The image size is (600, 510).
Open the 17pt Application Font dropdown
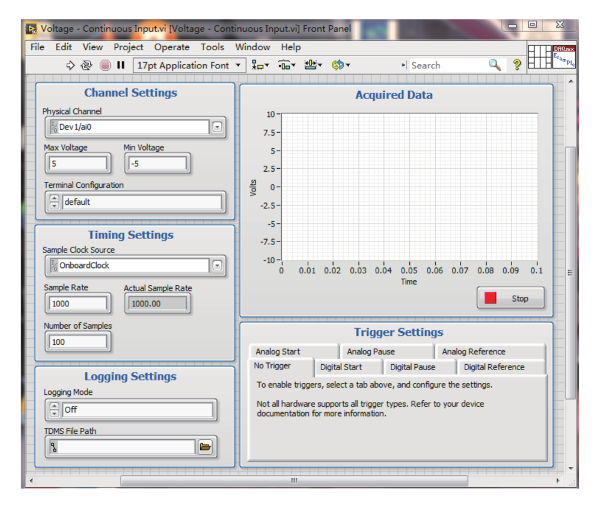pyautogui.click(x=189, y=65)
